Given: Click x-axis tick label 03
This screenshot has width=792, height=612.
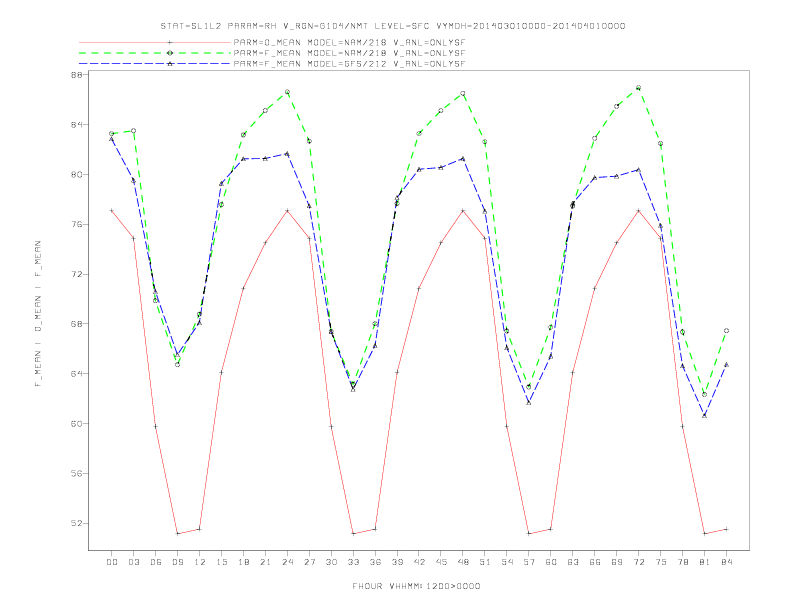Looking at the screenshot, I should click(133, 562).
